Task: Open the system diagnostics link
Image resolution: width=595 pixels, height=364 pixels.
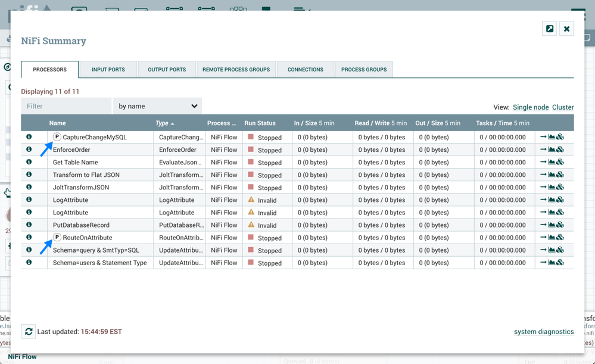Action: tap(543, 332)
